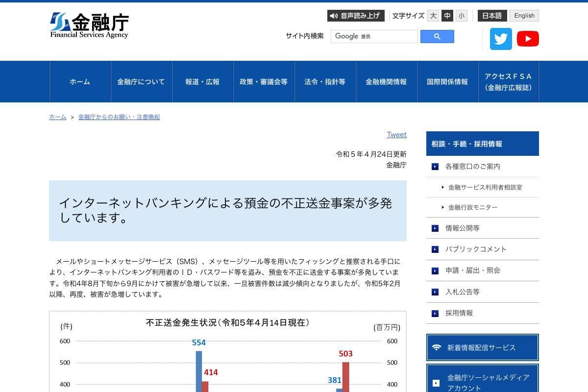Open the FSA YouTube channel icon
Image resolution: width=588 pixels, height=392 pixels.
[528, 39]
